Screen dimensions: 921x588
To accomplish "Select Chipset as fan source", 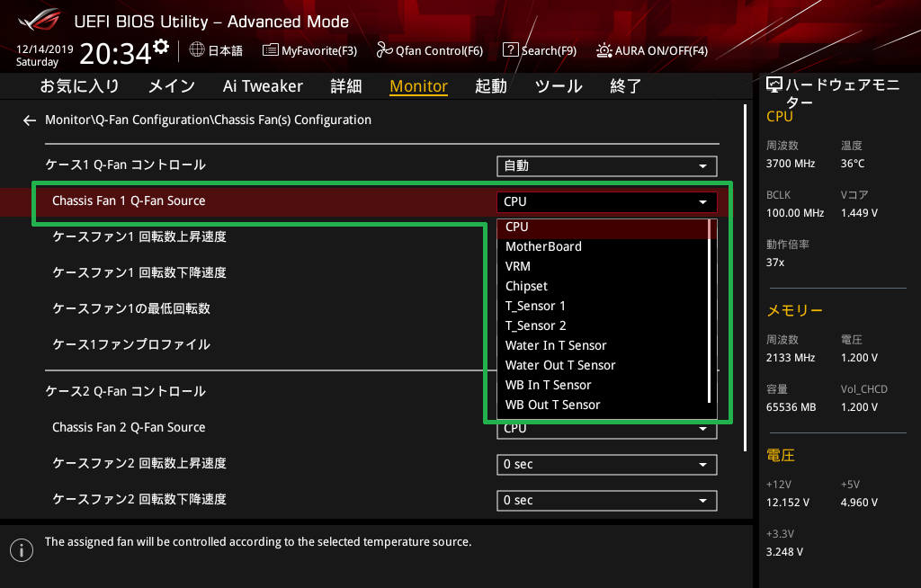I will tap(604, 287).
